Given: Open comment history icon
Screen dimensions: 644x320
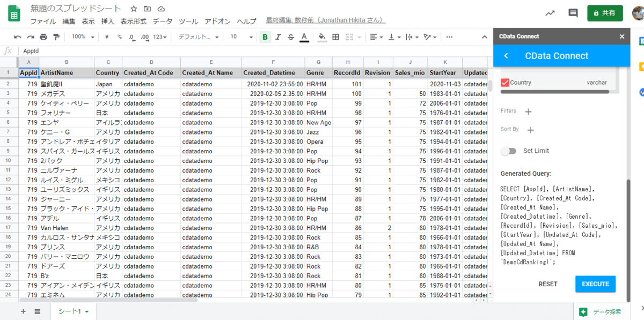Looking at the screenshot, I should point(573,13).
